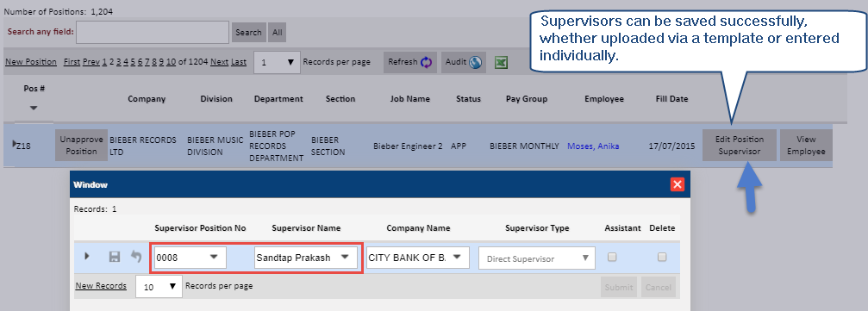Click the Department column header
This screenshot has width=868, height=311.
tap(278, 99)
